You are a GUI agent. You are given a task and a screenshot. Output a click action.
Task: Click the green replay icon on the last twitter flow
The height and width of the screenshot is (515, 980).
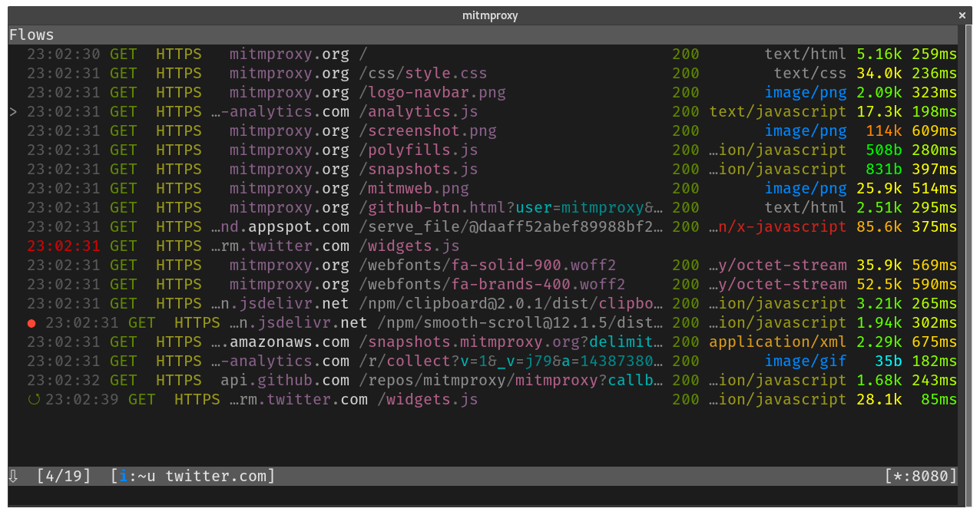[x=33, y=399]
